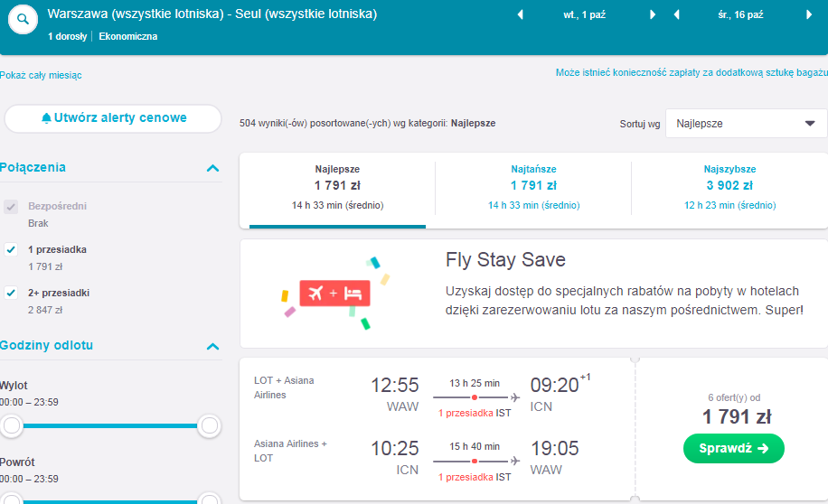Collapse the Połączenia filter section
The width and height of the screenshot is (828, 504).
pyautogui.click(x=212, y=168)
